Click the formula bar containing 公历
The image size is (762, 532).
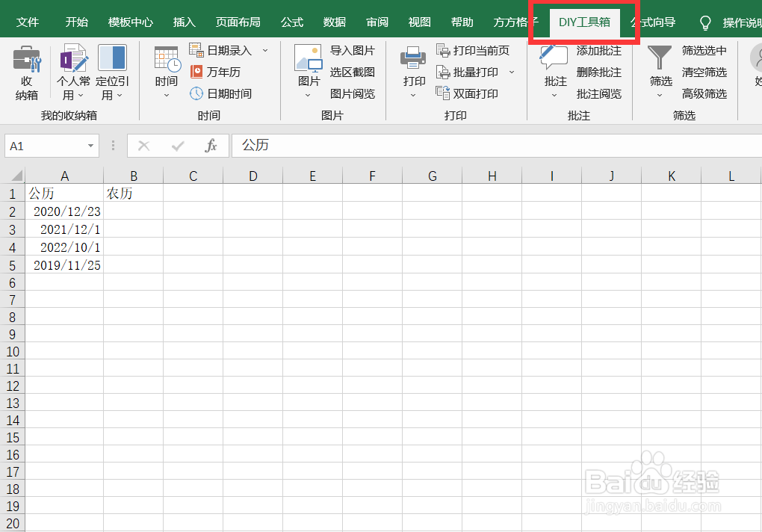tap(497, 145)
